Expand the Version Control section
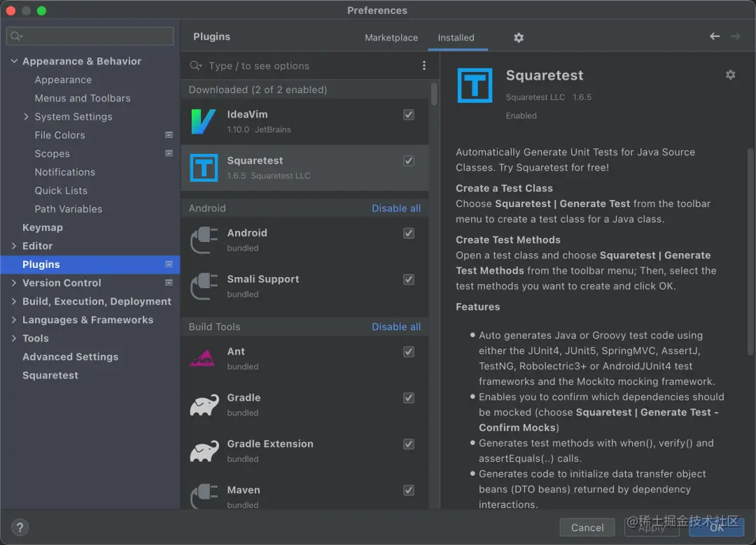Image resolution: width=756 pixels, height=545 pixels. click(13, 283)
